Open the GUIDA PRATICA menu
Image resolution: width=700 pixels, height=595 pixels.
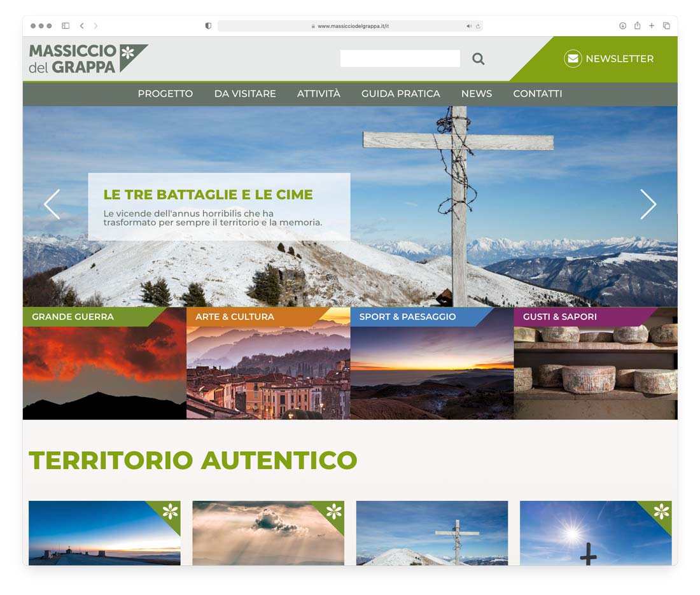(x=401, y=94)
